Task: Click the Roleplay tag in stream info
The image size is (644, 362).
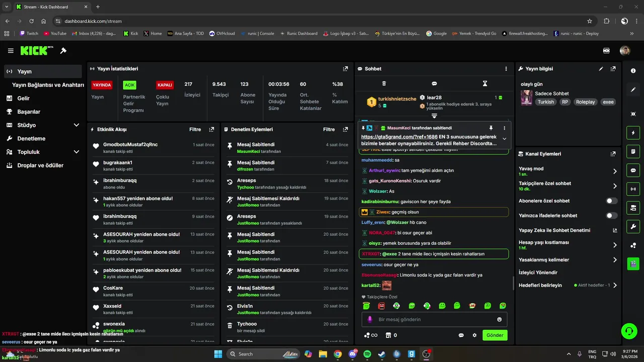Action: (x=585, y=102)
